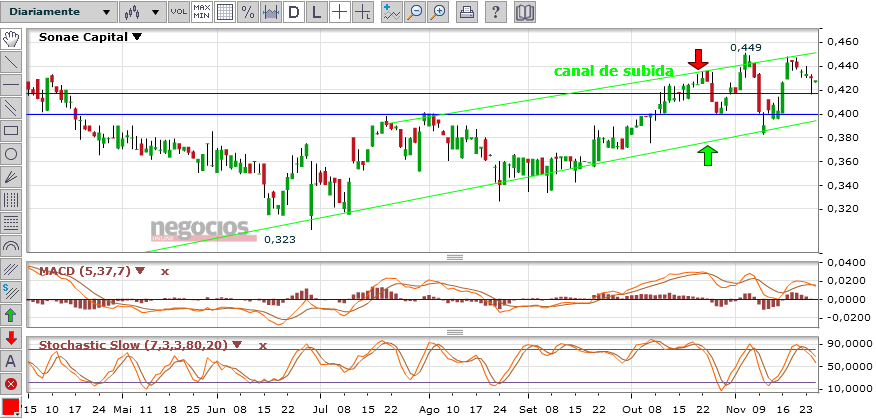The width and height of the screenshot is (876, 419).
Task: Click the splitter handle above Stochastic panel
Action: click(455, 332)
